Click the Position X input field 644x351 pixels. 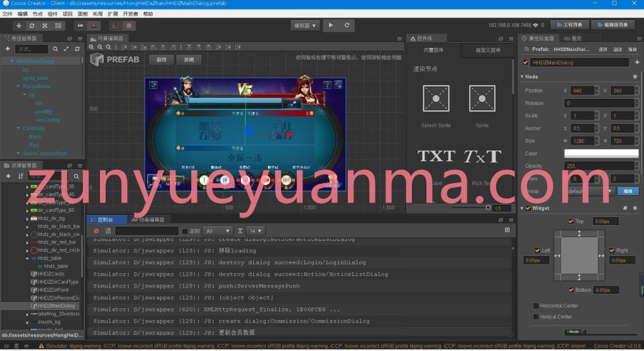click(x=582, y=91)
